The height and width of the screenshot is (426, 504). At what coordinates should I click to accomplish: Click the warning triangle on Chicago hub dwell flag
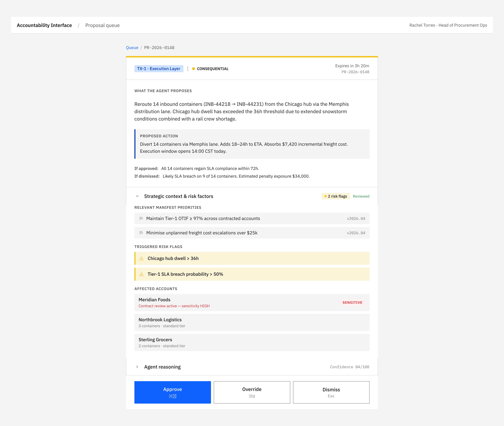(x=141, y=258)
